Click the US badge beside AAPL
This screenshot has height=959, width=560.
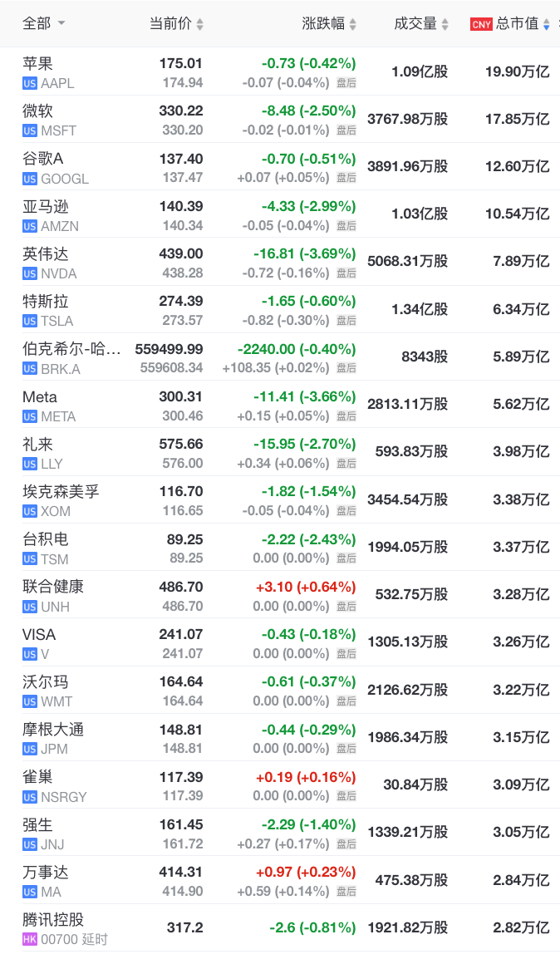pos(30,83)
